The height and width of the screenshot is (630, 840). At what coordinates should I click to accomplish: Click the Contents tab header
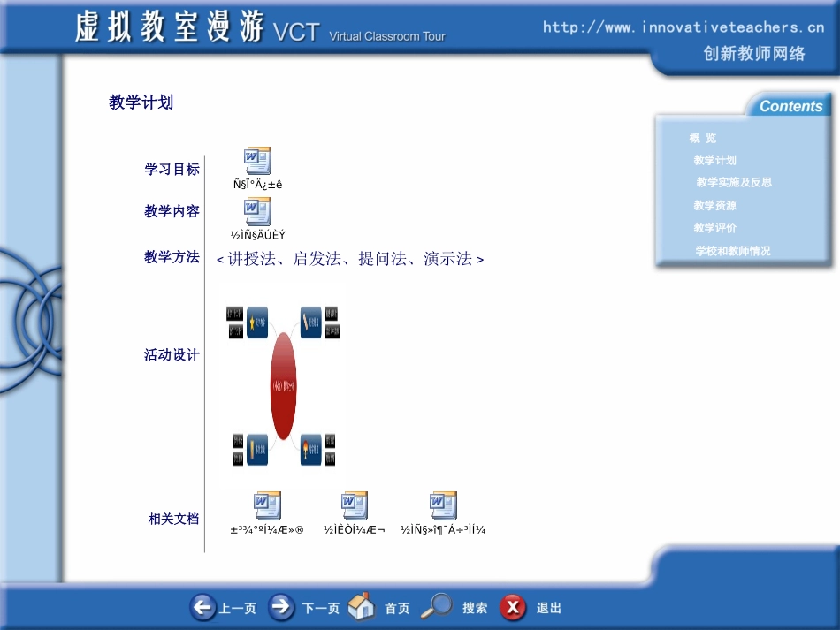(790, 106)
